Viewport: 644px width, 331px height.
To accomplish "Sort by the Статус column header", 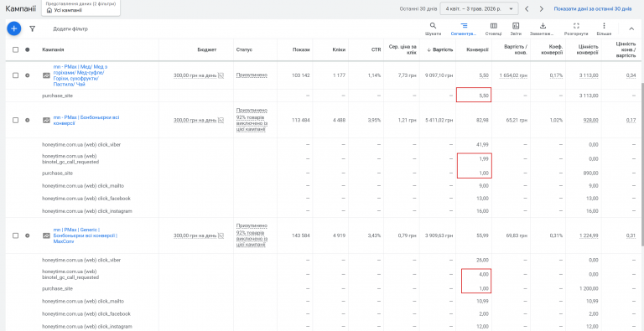I will click(x=244, y=49).
